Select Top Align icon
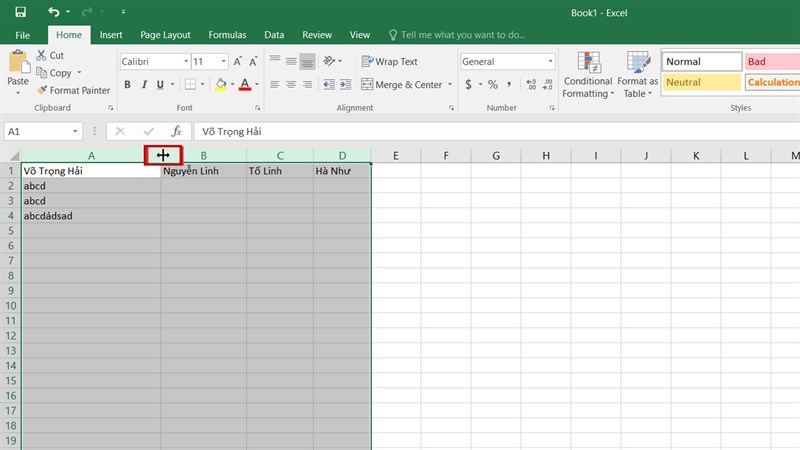Image resolution: width=800 pixels, height=450 pixels. 274,61
